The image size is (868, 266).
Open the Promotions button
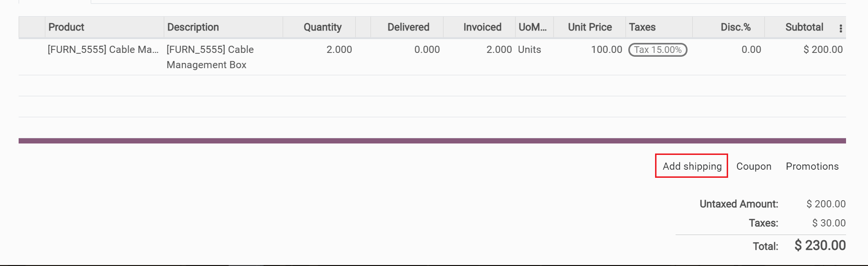(812, 166)
